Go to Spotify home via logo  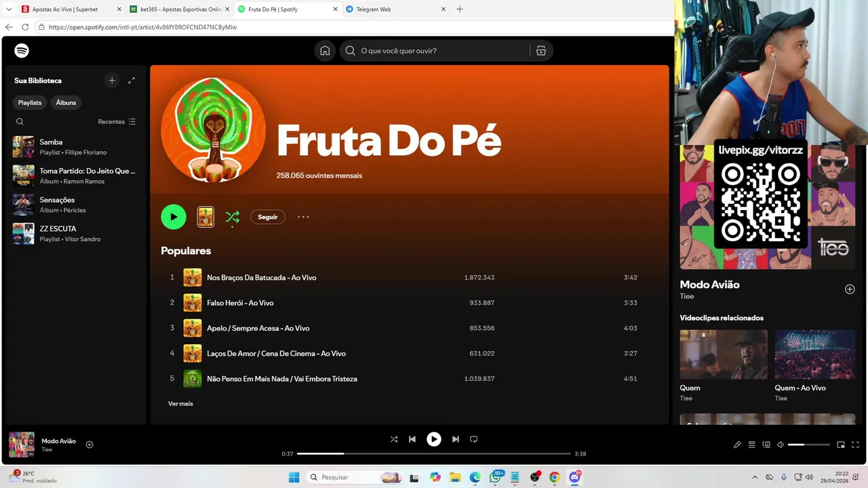point(22,51)
